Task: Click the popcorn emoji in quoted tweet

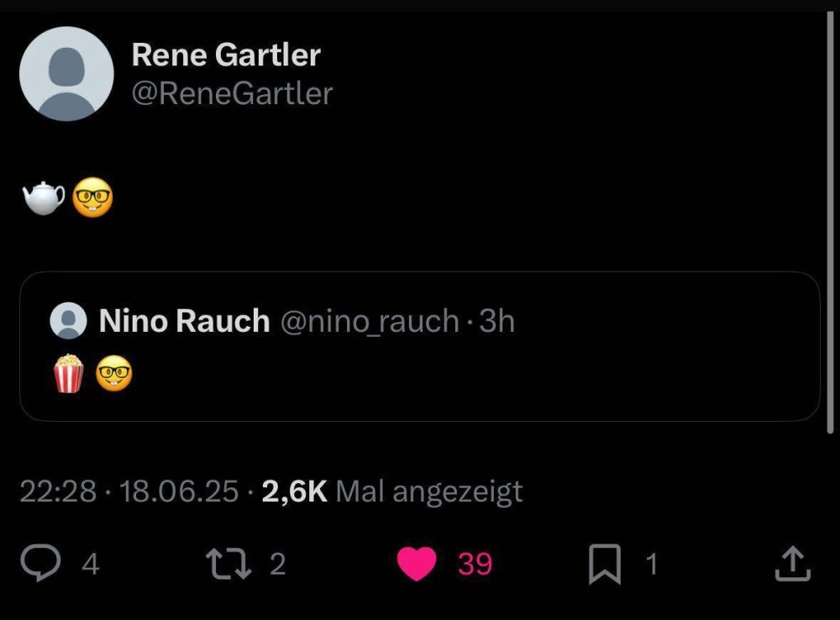Action: pos(69,373)
